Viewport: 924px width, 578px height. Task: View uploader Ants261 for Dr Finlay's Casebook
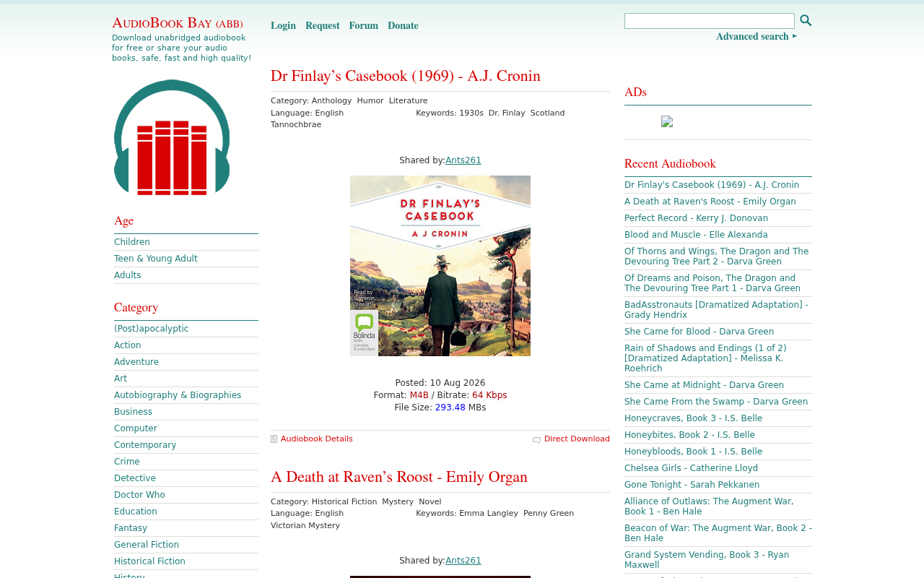[463, 160]
